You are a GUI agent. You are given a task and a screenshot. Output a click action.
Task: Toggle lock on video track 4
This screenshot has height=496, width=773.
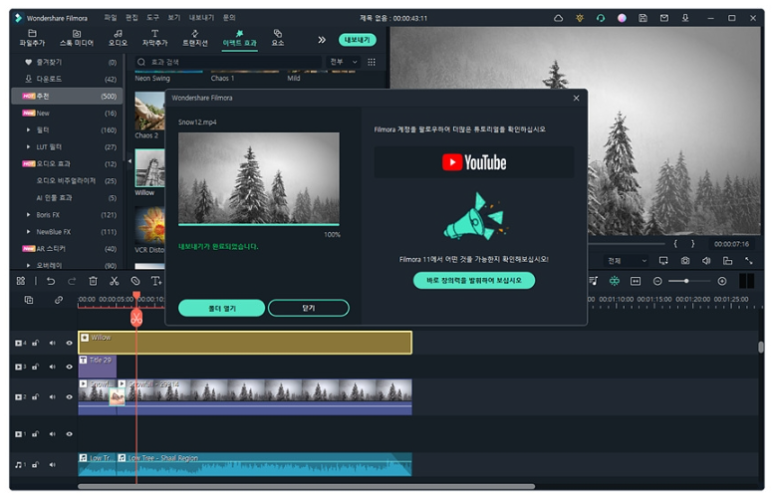point(35,343)
